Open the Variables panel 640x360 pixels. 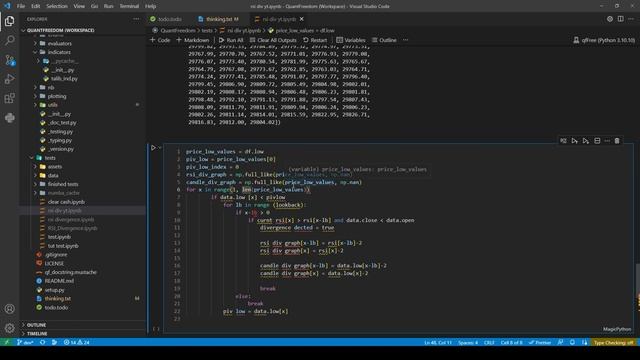[351, 40]
